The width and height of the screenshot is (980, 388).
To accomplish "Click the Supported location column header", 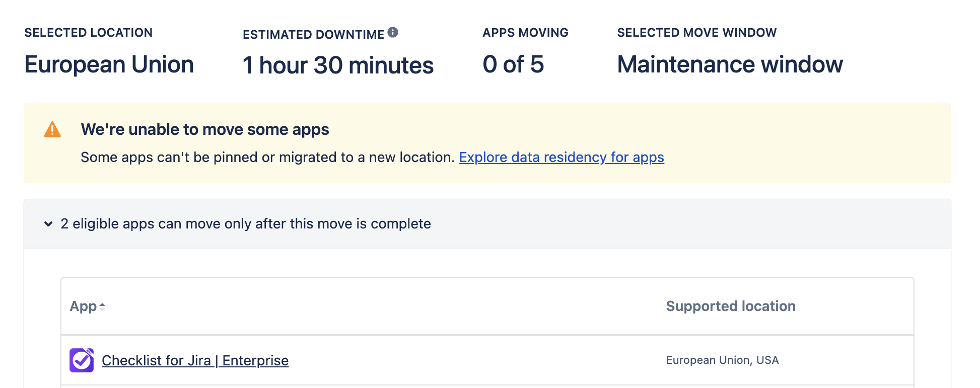I will [x=730, y=306].
